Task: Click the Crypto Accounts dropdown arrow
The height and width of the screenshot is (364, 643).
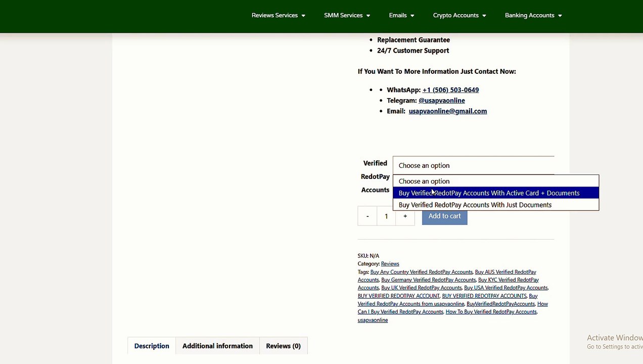Action: pyautogui.click(x=484, y=16)
